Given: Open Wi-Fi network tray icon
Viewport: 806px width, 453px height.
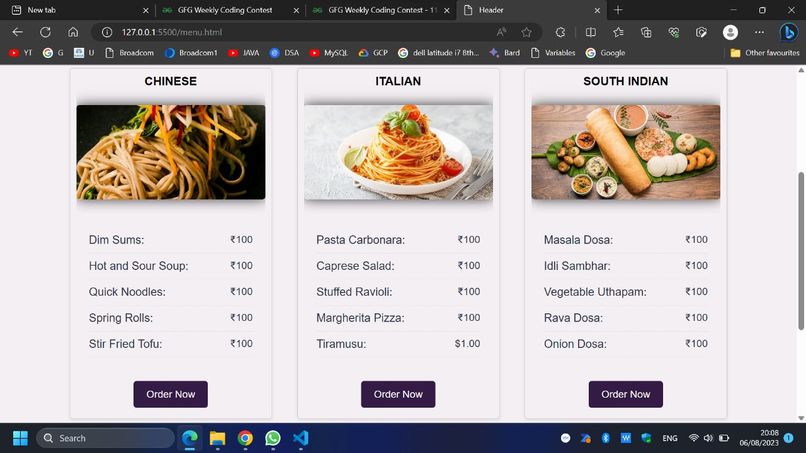Looking at the screenshot, I should click(693, 438).
